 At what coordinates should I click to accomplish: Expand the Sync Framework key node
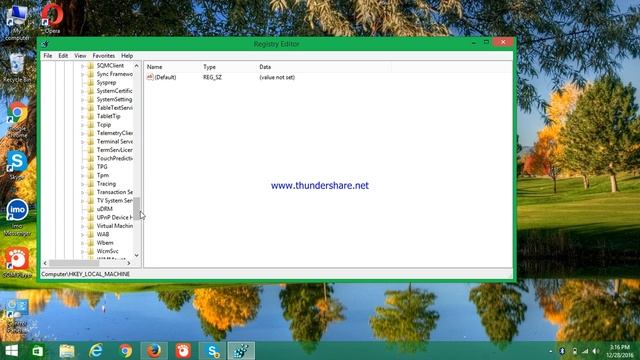click(82, 74)
